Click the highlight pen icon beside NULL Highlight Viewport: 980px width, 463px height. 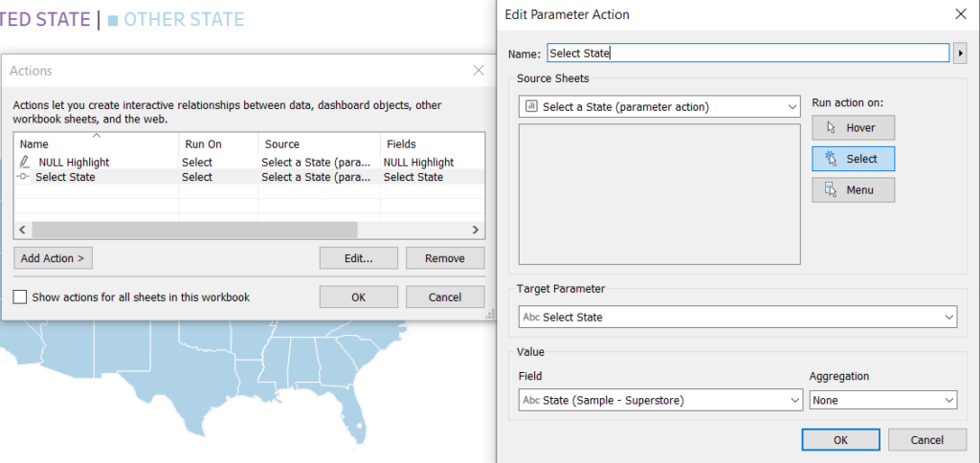coord(24,163)
